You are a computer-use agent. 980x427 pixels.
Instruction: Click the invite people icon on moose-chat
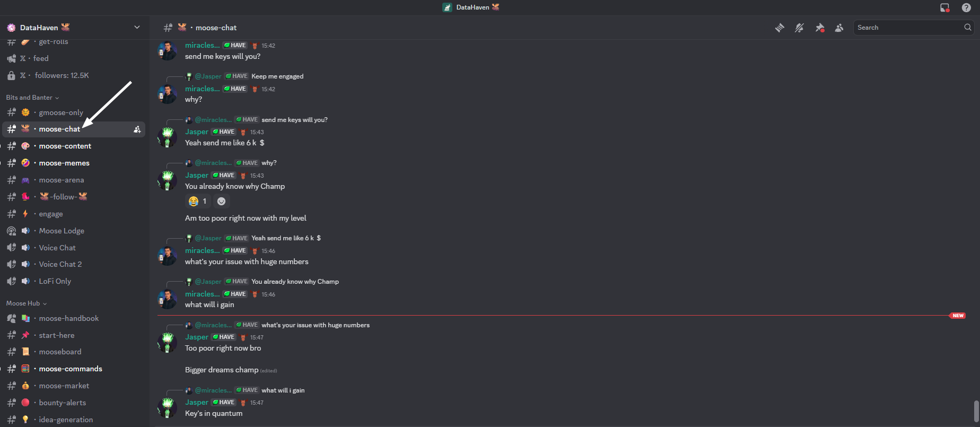click(x=137, y=129)
